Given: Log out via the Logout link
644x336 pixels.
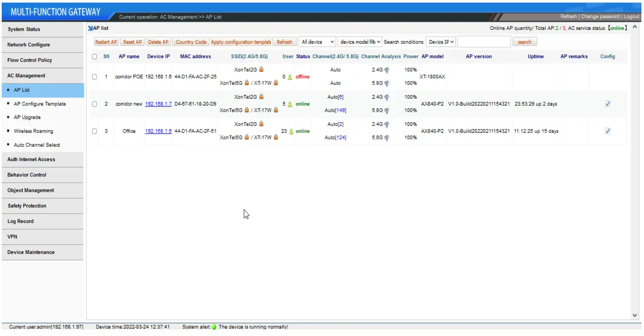Looking at the screenshot, I should click(x=631, y=16).
